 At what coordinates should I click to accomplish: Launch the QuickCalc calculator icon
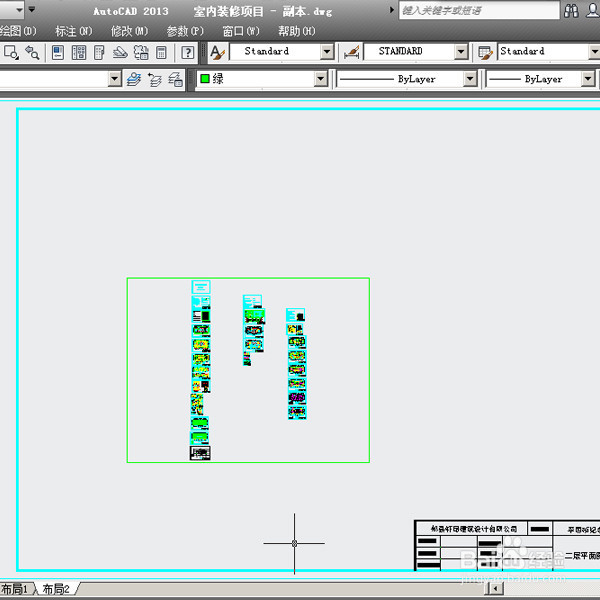point(161,52)
